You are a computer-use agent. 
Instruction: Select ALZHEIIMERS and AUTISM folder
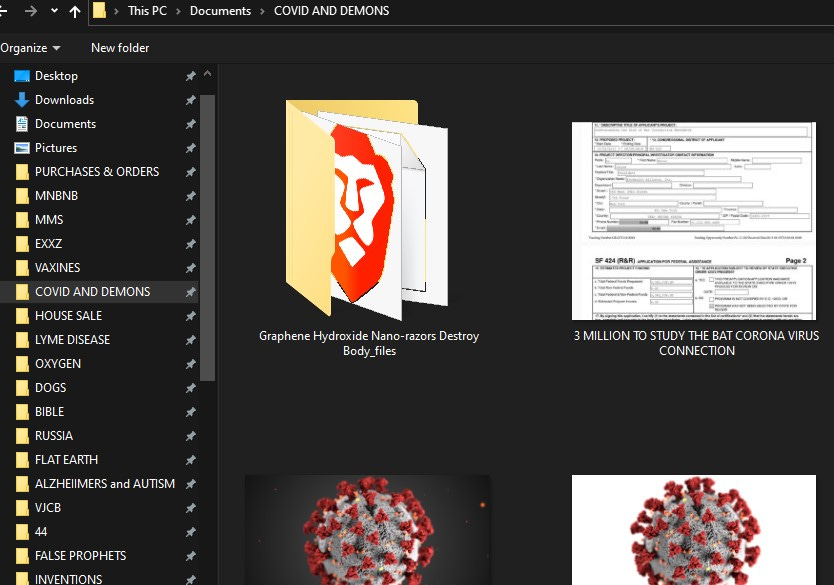click(x=99, y=483)
